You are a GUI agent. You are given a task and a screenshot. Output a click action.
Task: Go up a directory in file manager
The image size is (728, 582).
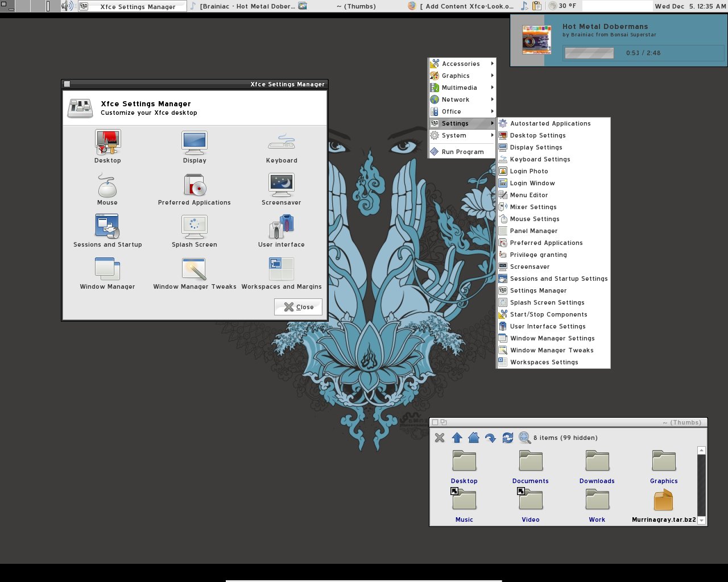457,438
